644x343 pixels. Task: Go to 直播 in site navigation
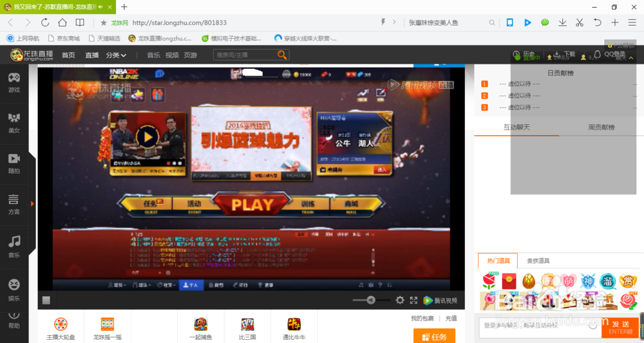click(92, 55)
